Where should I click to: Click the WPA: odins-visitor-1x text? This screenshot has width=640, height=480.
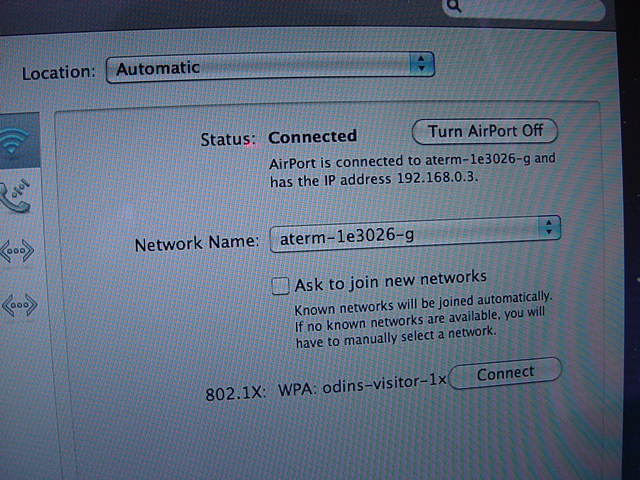pyautogui.click(x=362, y=385)
